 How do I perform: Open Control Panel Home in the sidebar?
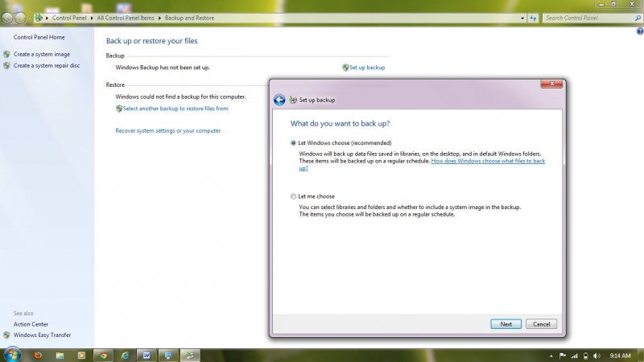click(x=39, y=37)
